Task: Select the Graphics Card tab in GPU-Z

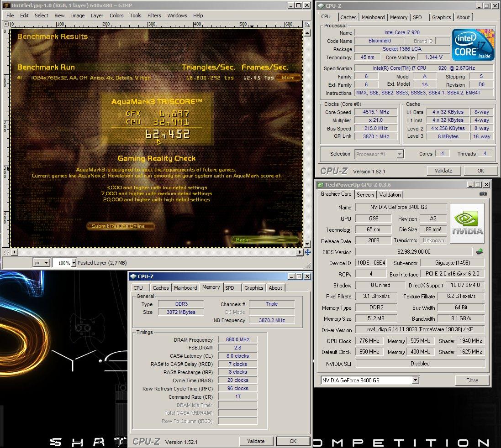Action: (336, 194)
